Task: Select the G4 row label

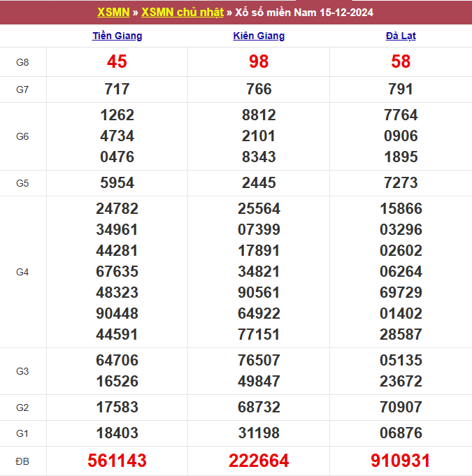Action: tap(22, 272)
